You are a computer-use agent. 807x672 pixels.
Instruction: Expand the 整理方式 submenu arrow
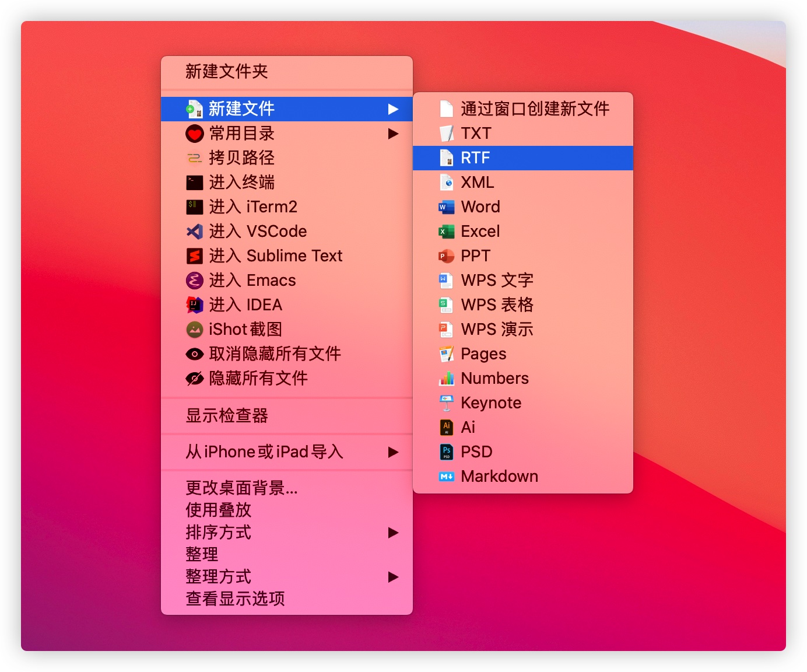pos(394,577)
